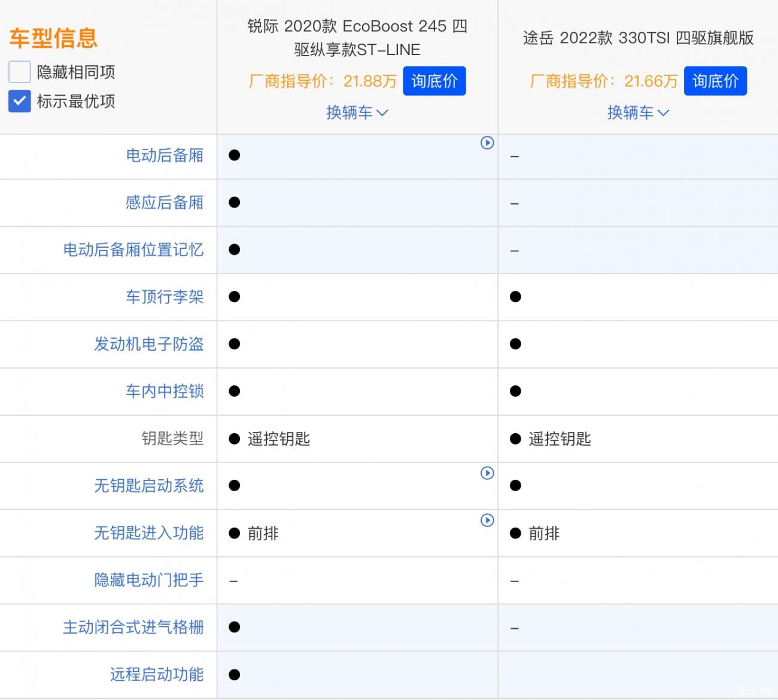Click the 锐际 2020款 EcoBoost model title

[x=357, y=38]
